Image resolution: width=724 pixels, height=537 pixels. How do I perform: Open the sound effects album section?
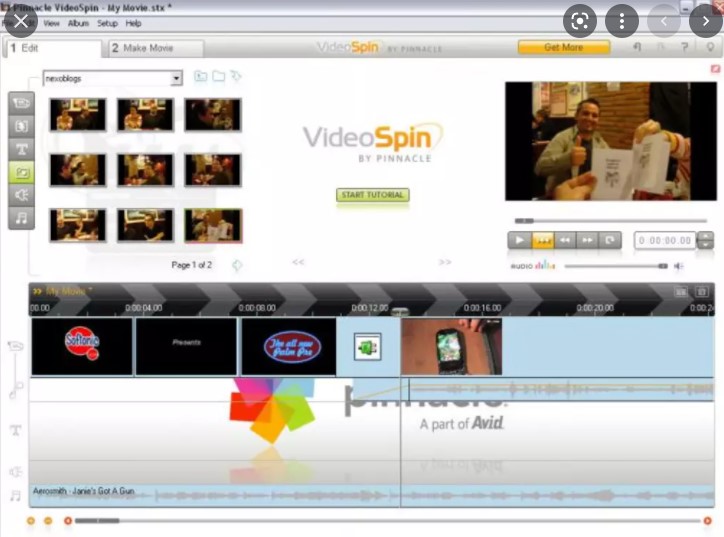click(x=21, y=195)
